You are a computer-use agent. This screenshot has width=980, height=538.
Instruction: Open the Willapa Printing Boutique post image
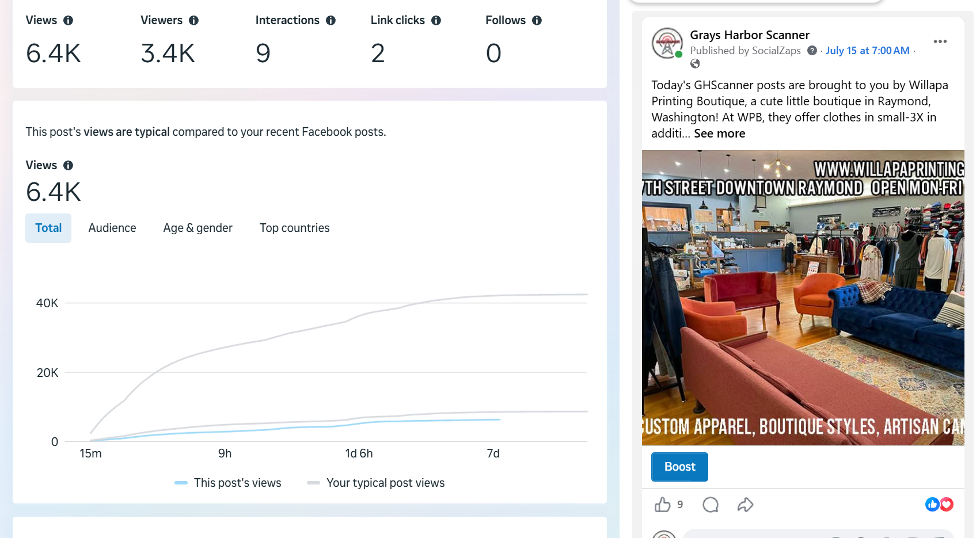803,297
